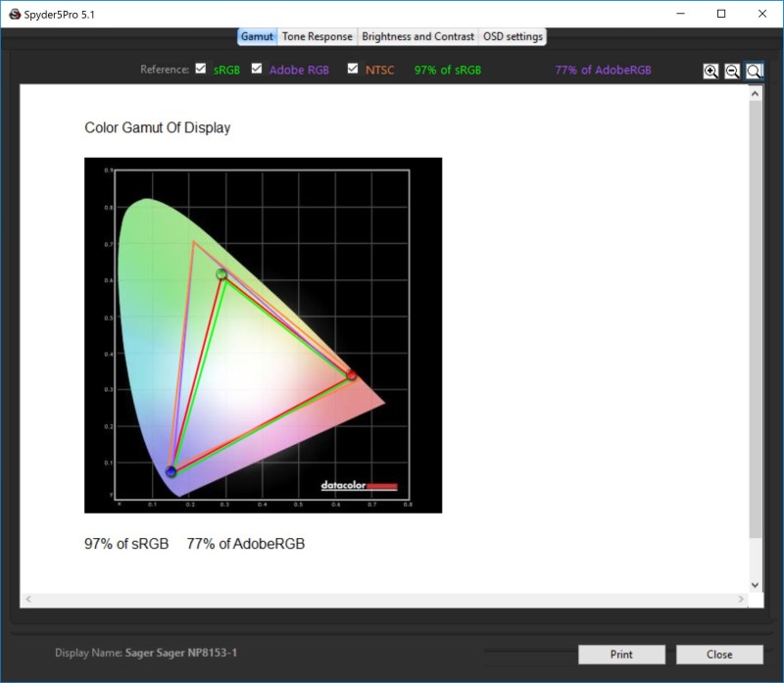Minimize the Spyder5Pro window

tap(680, 14)
